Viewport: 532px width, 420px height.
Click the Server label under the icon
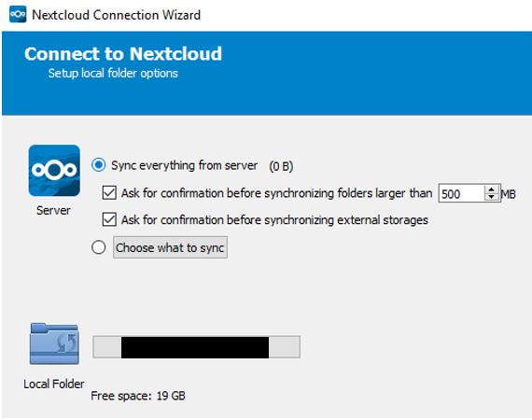tap(53, 210)
